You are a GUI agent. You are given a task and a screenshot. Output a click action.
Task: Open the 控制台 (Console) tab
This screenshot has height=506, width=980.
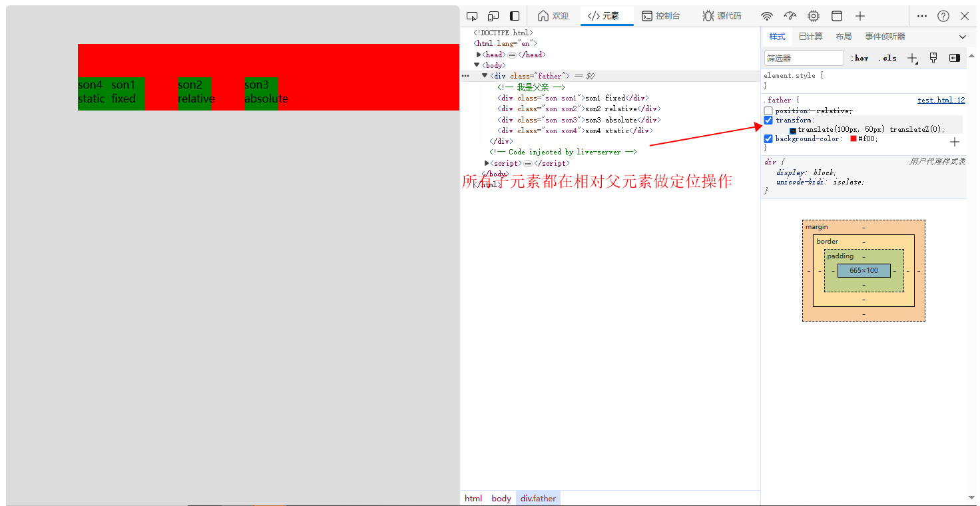(x=661, y=16)
